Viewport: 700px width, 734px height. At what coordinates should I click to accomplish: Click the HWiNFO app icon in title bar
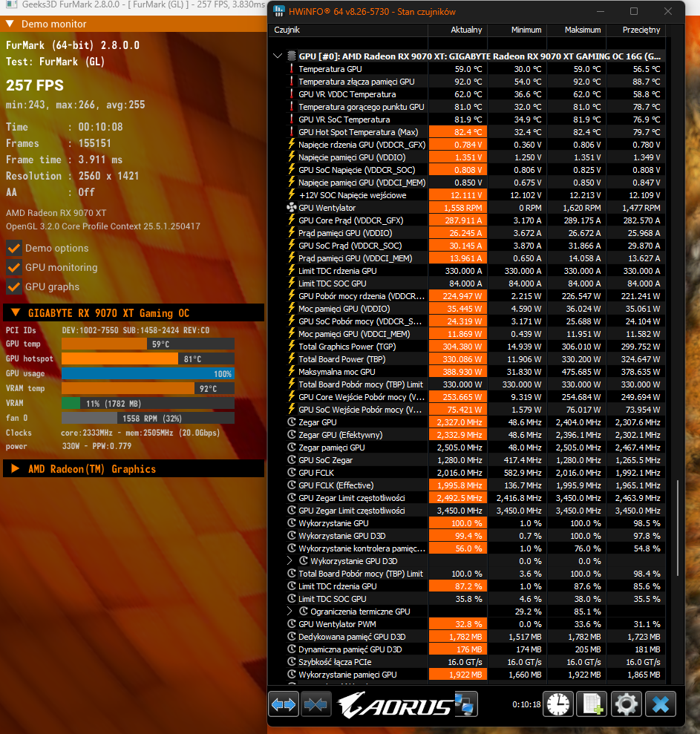(x=278, y=11)
